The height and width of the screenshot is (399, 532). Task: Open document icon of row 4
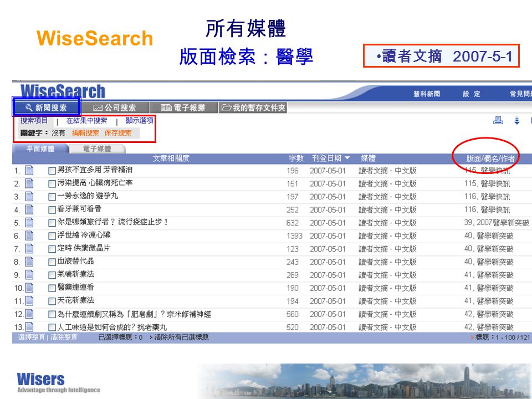point(29,209)
